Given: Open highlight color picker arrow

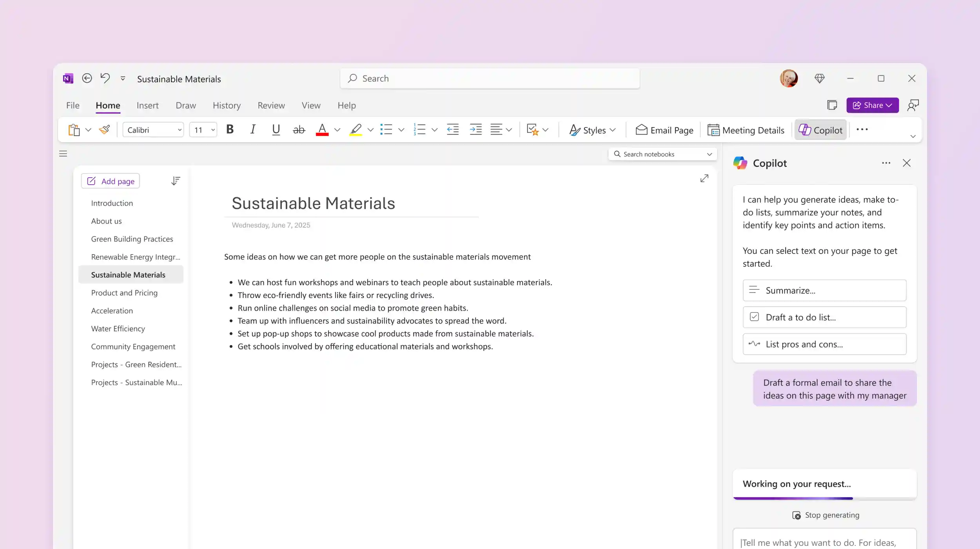Looking at the screenshot, I should [x=370, y=130].
